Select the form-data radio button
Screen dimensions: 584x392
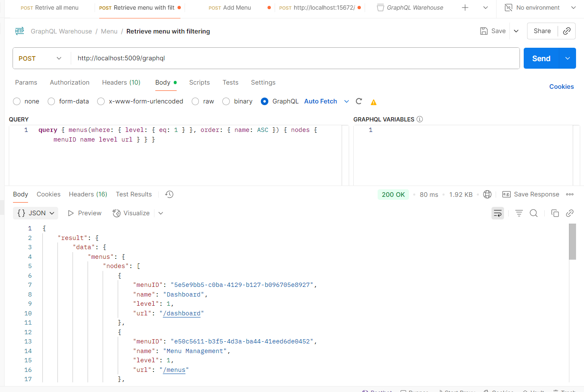click(x=51, y=101)
